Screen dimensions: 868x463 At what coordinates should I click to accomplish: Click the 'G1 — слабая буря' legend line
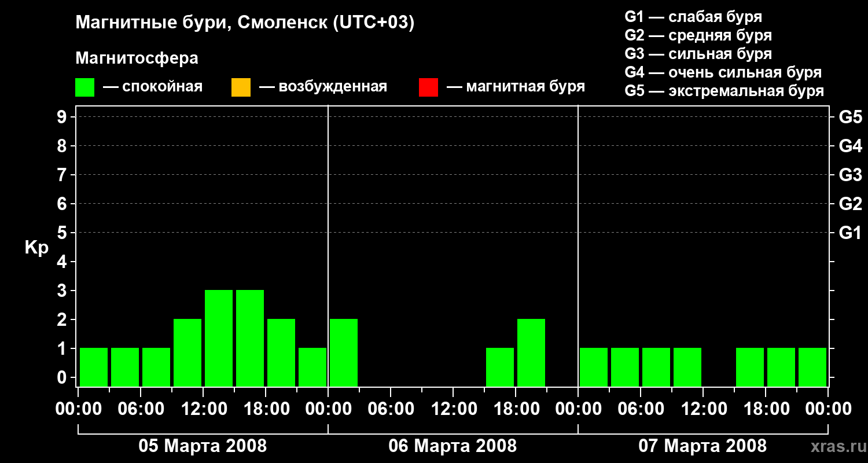click(693, 17)
